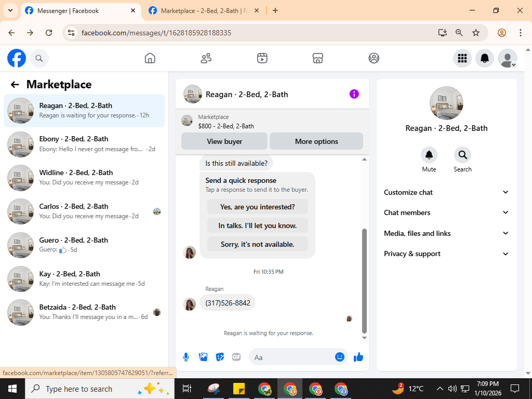The height and width of the screenshot is (399, 532).
Task: Click the View buyer button
Action: (x=224, y=141)
